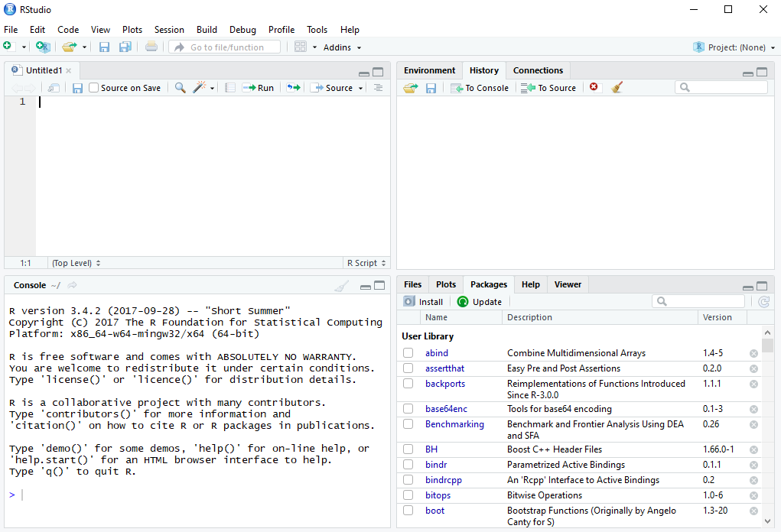Open the boot package link
Image resolution: width=781 pixels, height=532 pixels.
tap(434, 511)
